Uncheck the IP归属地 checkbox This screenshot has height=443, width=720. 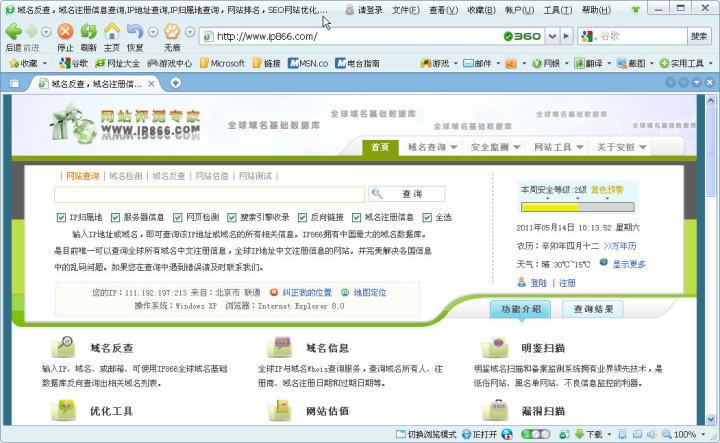click(x=61, y=217)
